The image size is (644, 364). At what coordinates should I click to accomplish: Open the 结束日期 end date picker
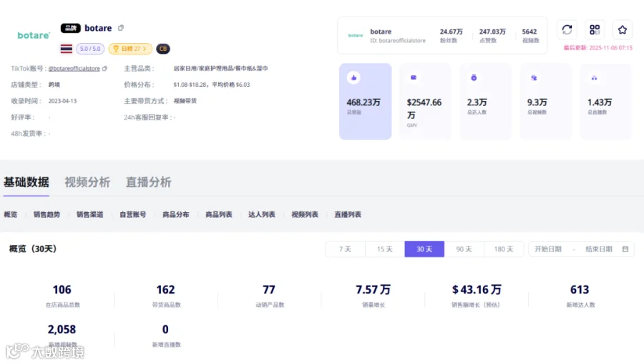point(599,249)
